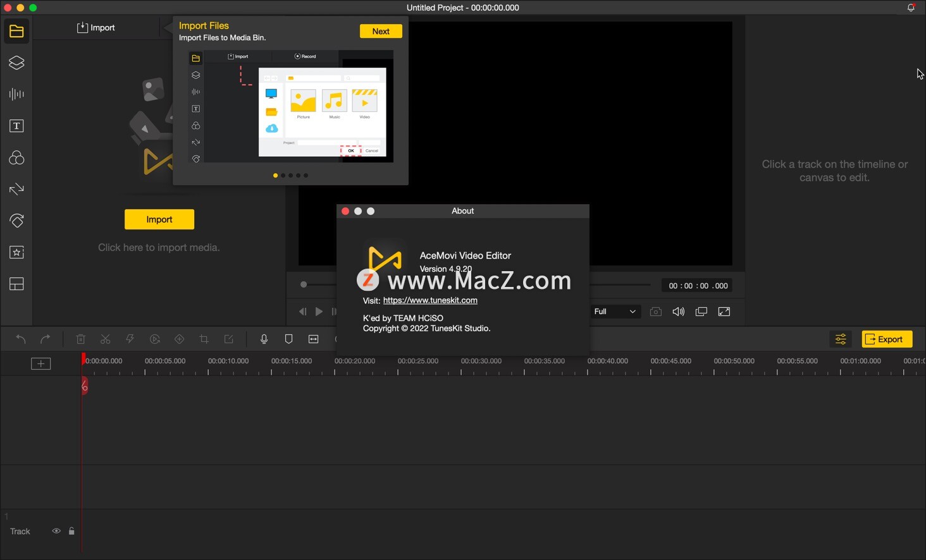The height and width of the screenshot is (560, 926).
Task: Click the lightning quick-action icon
Action: pyautogui.click(x=130, y=339)
